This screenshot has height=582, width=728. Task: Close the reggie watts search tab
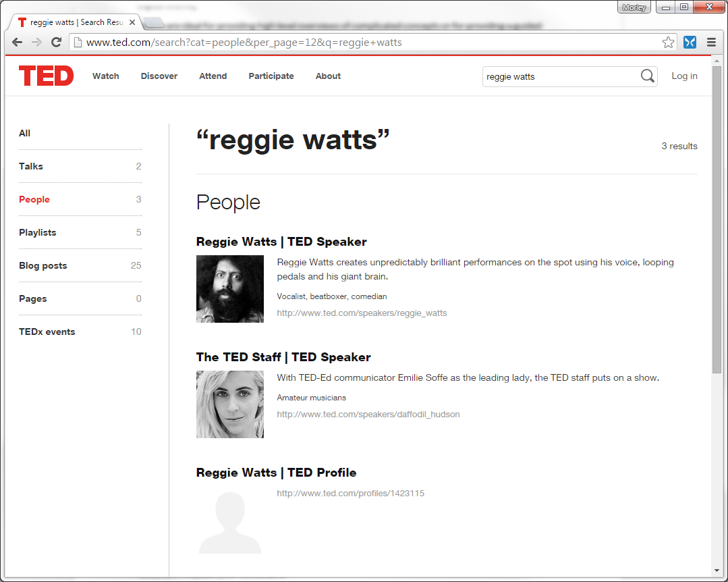(x=132, y=22)
